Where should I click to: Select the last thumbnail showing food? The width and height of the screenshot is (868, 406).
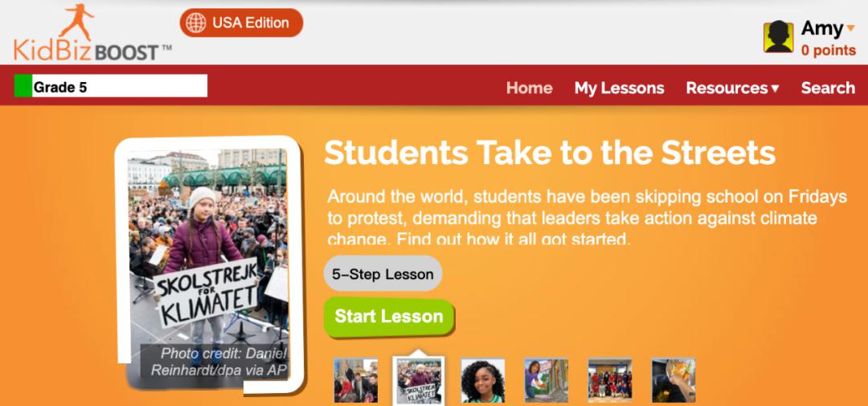[x=674, y=380]
